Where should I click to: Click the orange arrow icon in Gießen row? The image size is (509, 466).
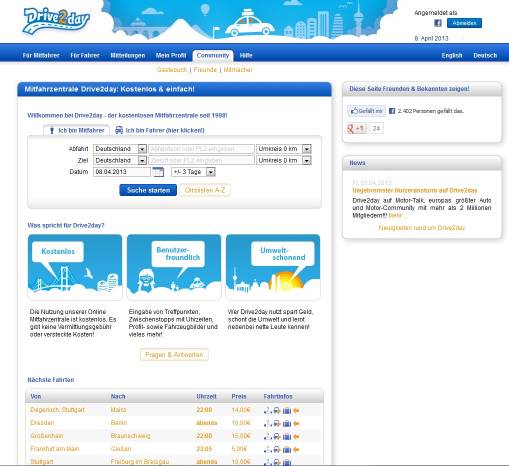click(x=296, y=449)
